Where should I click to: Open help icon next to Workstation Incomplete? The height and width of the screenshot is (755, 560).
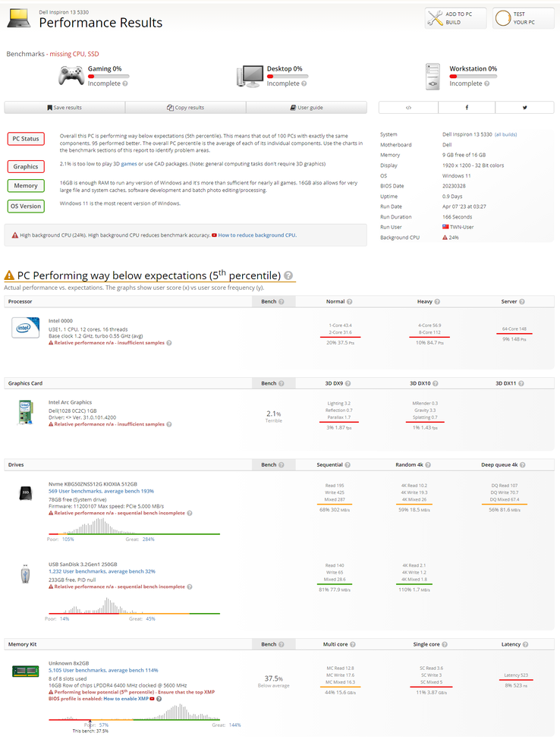(x=487, y=83)
